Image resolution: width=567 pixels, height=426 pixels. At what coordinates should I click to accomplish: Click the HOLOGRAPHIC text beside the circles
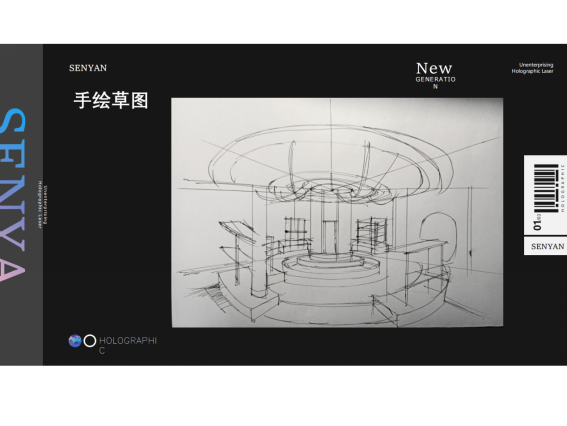click(128, 345)
